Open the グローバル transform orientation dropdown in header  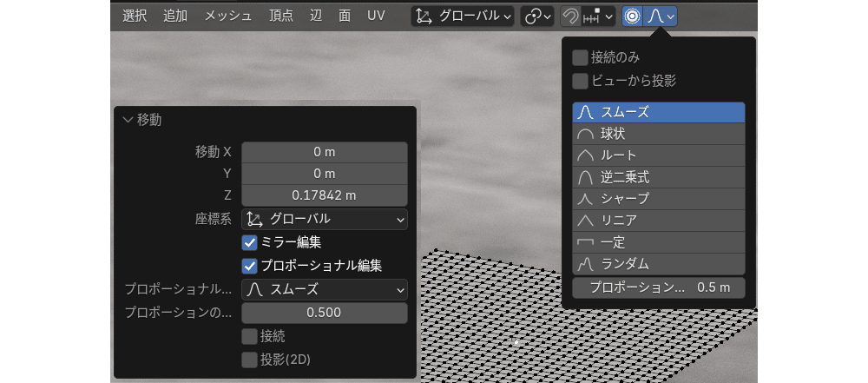point(463,17)
